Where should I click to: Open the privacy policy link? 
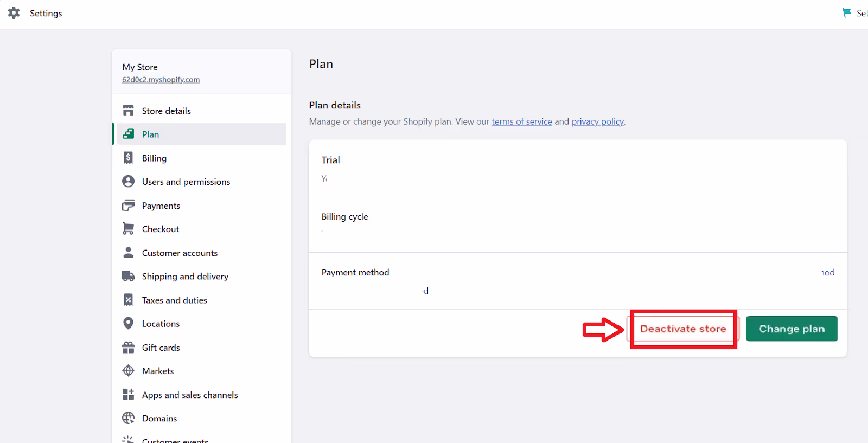point(597,121)
